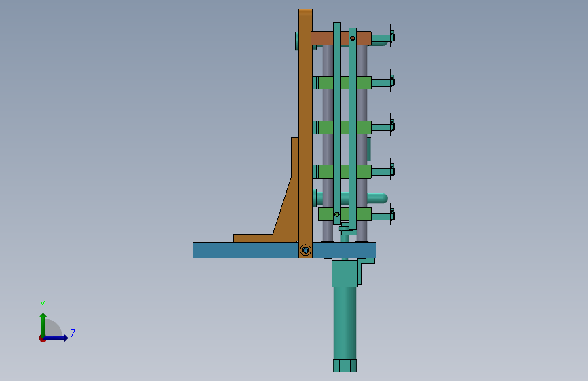Click the blue Z axis arrow of the triad
Screen dimensions: 588x381
[x=56, y=338]
